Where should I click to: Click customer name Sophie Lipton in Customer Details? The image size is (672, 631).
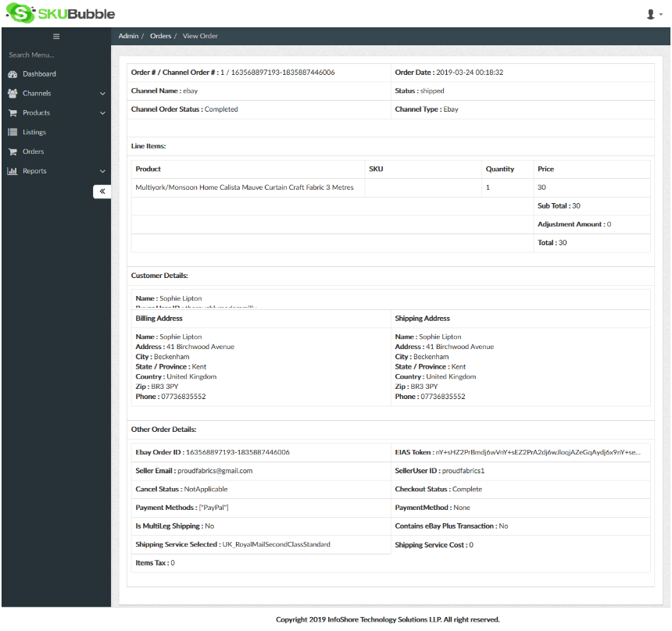point(181,298)
